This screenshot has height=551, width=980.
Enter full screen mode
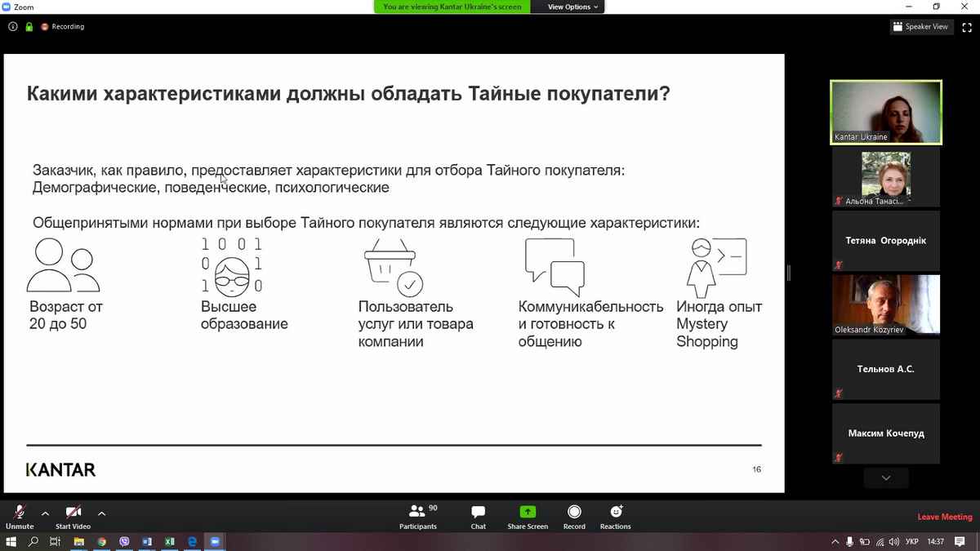[967, 27]
